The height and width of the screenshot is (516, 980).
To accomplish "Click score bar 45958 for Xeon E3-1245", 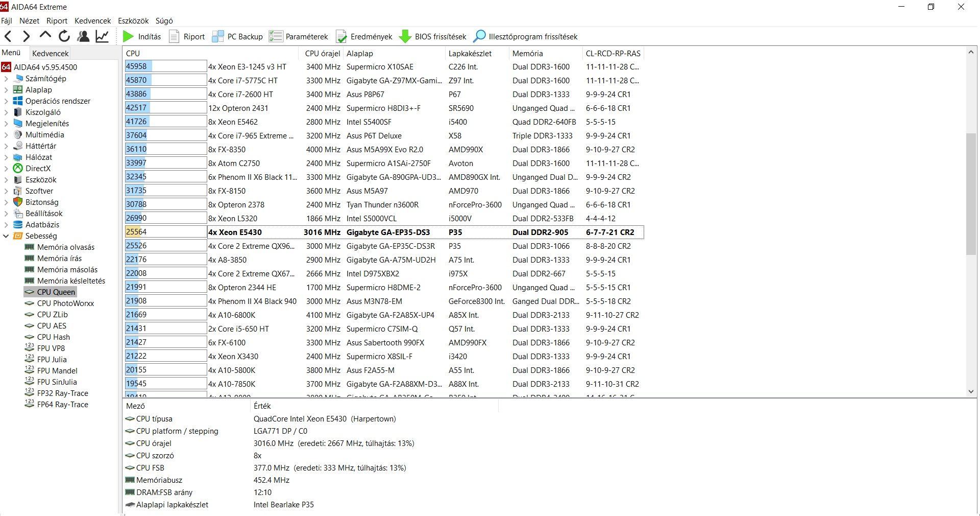I will click(x=165, y=66).
